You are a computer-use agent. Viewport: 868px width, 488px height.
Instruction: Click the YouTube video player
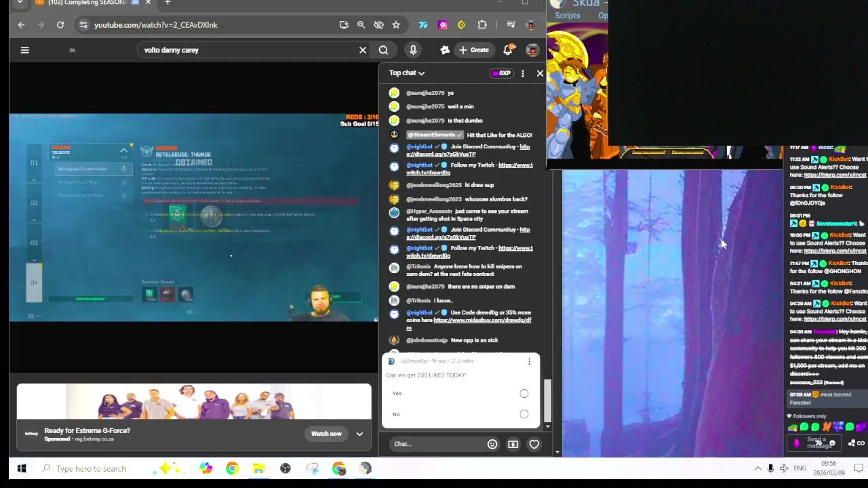click(194, 217)
